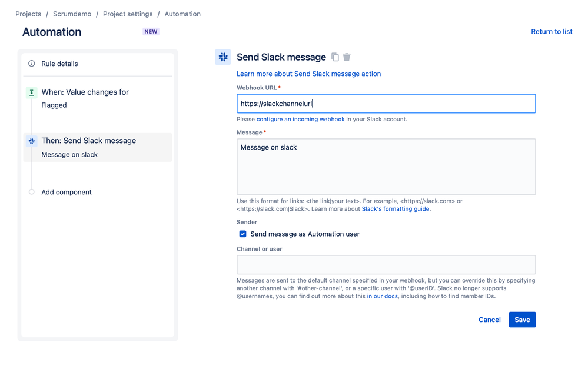Viewport: 588px width, 385px height.
Task: Select Then: Send Slack message step
Action: [88, 141]
